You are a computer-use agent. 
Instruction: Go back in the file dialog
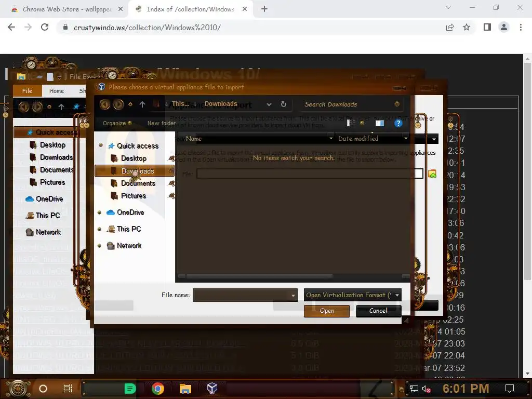[x=104, y=104]
